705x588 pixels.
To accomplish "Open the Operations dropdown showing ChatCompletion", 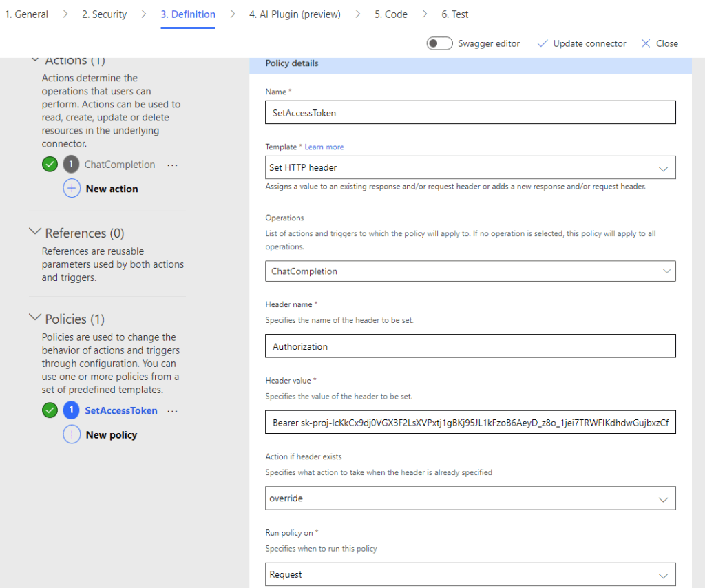I will [x=470, y=271].
